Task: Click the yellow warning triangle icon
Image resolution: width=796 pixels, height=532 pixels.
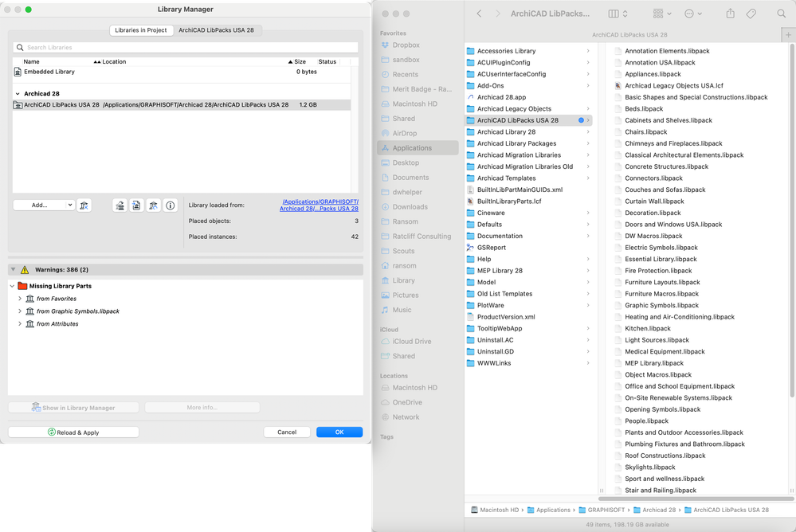Action: click(25, 269)
